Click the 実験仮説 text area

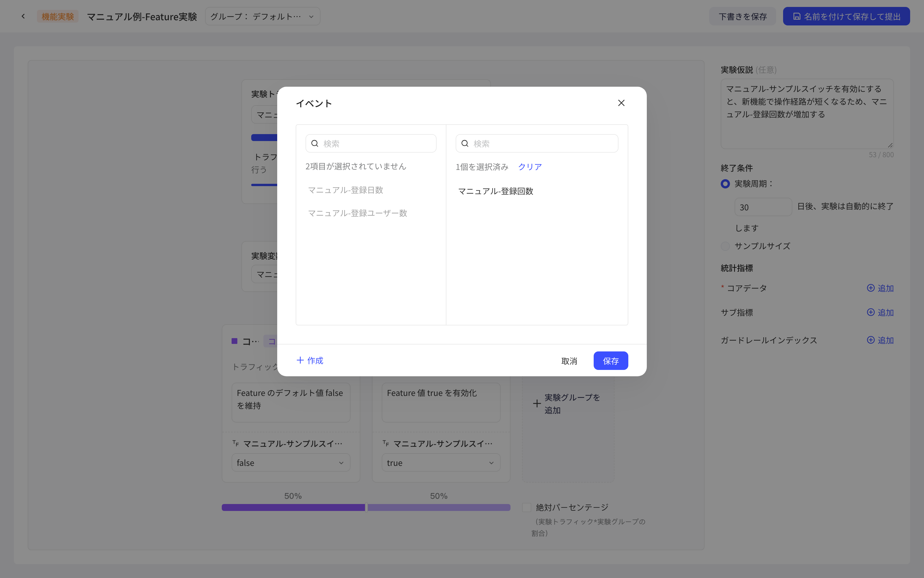tap(807, 114)
